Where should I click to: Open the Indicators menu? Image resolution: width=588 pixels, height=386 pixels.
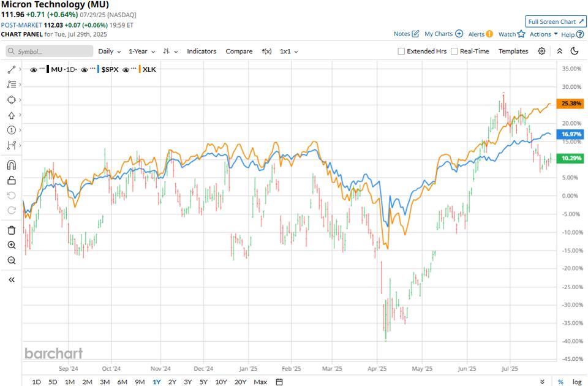pos(202,51)
